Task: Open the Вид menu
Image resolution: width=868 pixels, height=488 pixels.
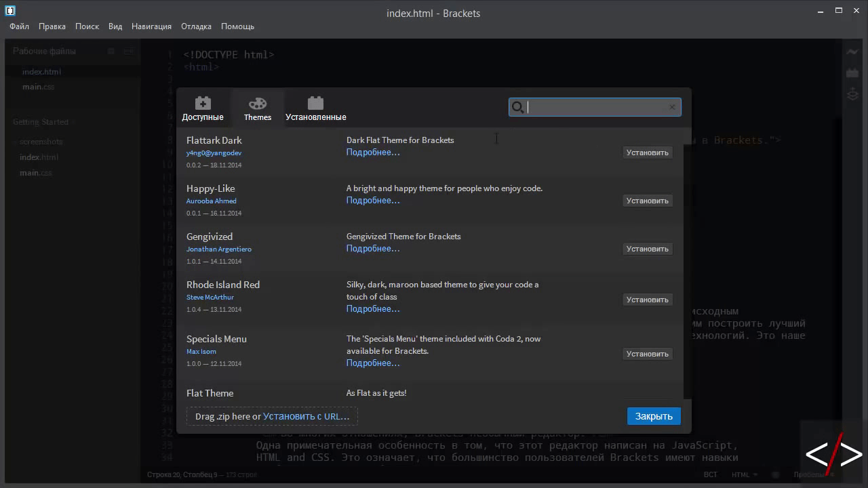Action: [x=115, y=26]
